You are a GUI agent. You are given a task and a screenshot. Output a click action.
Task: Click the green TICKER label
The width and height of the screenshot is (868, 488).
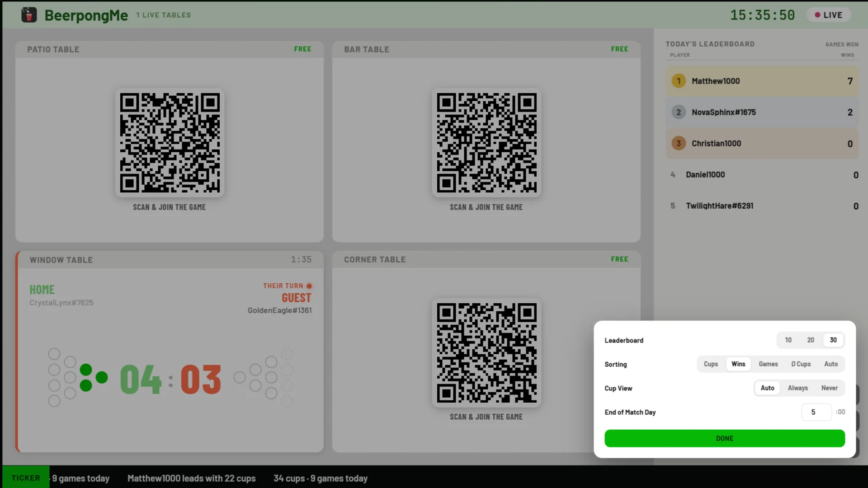point(26,478)
